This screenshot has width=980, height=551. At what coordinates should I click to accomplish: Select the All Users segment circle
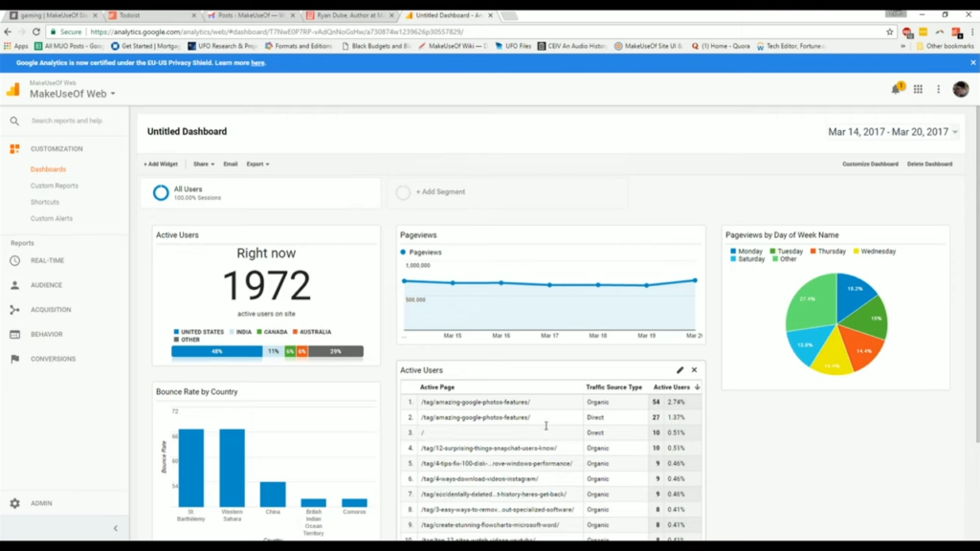coord(162,191)
